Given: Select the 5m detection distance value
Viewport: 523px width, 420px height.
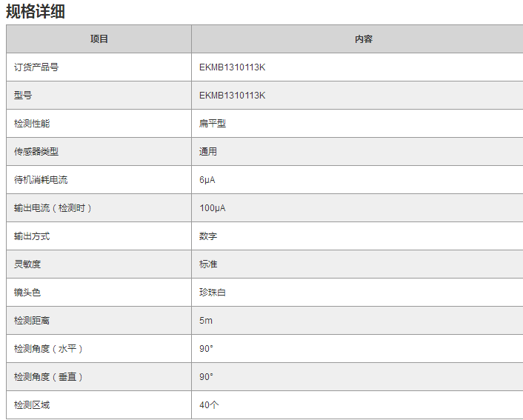Looking at the screenshot, I should [x=206, y=321].
